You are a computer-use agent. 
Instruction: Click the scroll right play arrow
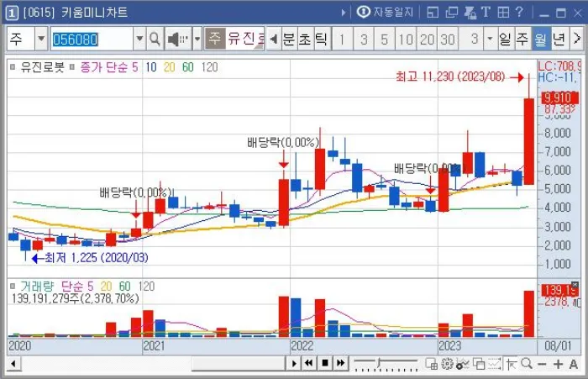pyautogui.click(x=294, y=363)
